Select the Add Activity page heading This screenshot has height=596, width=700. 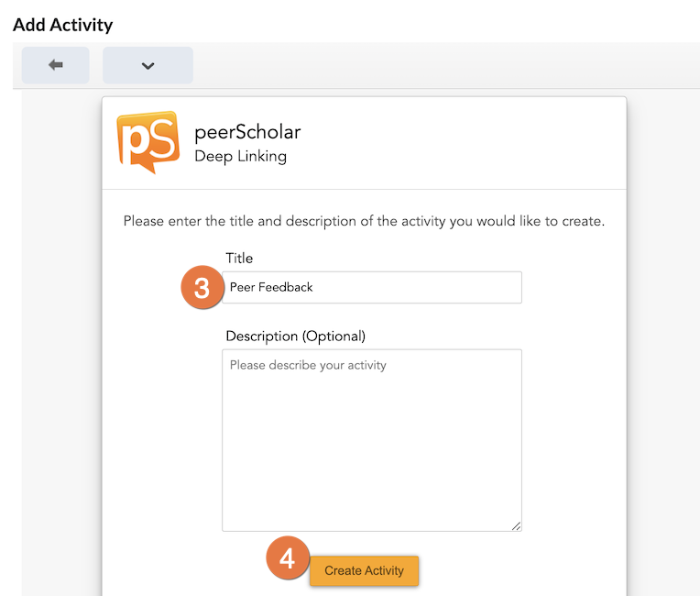62,24
